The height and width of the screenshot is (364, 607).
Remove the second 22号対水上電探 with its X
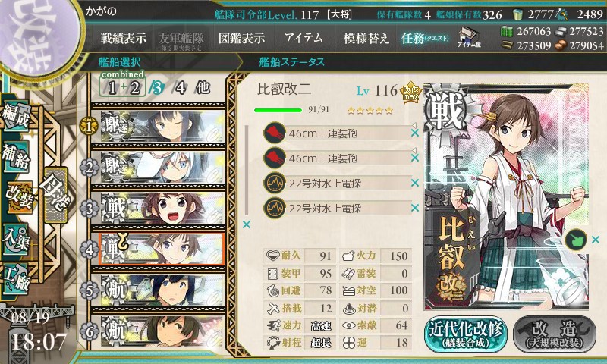tap(415, 208)
